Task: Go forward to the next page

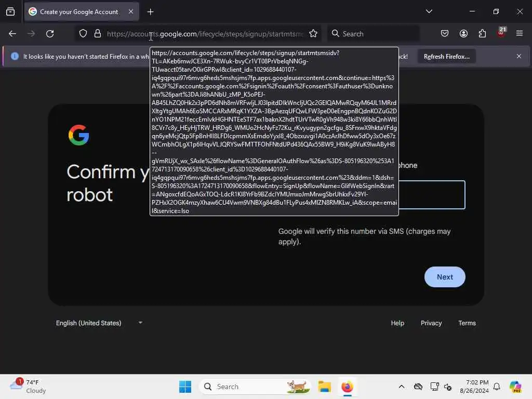Action: point(31,34)
